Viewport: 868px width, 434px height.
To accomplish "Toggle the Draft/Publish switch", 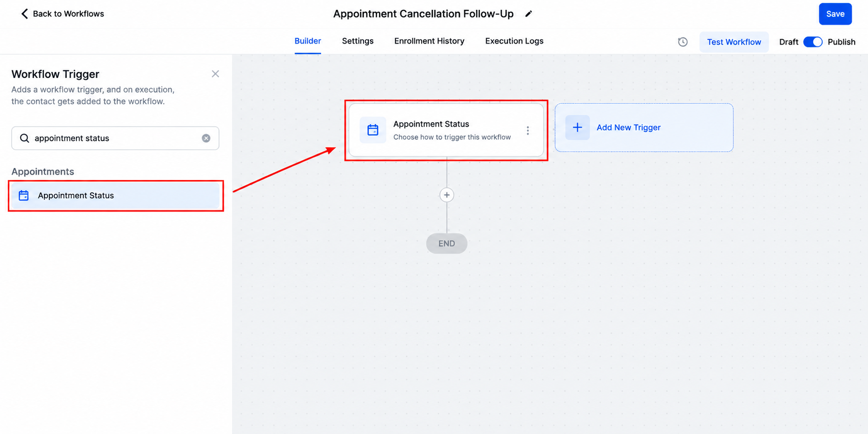I will click(813, 42).
